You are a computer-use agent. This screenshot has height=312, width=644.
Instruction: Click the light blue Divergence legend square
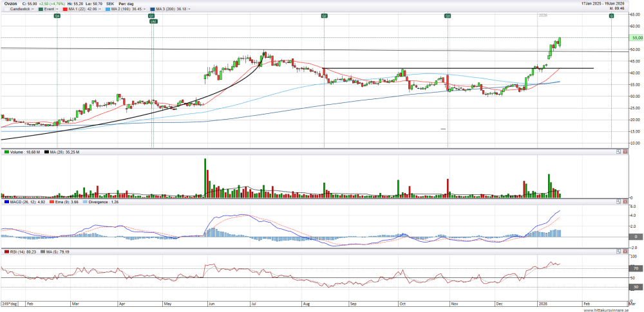(86, 202)
